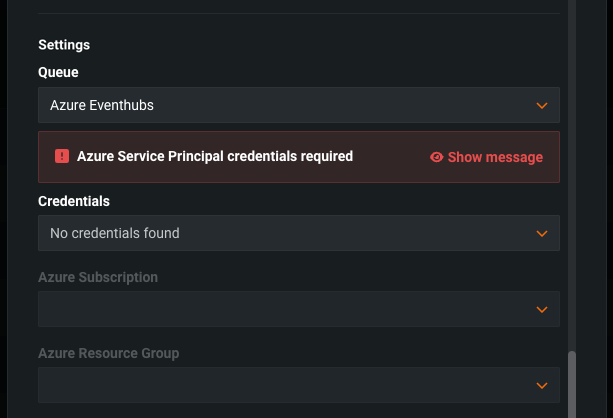The height and width of the screenshot is (418, 613).
Task: Click the Credentials dropdown chevron arrow
Action: tap(542, 233)
